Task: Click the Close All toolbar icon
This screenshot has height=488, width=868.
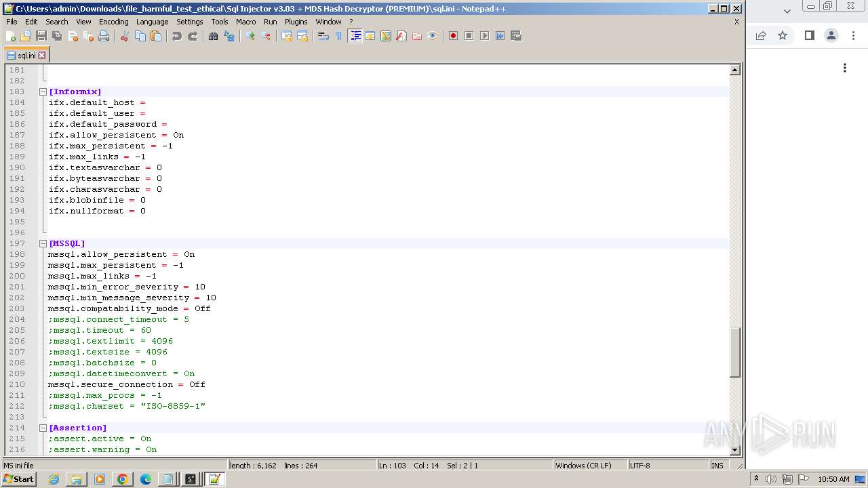Action: 88,36
